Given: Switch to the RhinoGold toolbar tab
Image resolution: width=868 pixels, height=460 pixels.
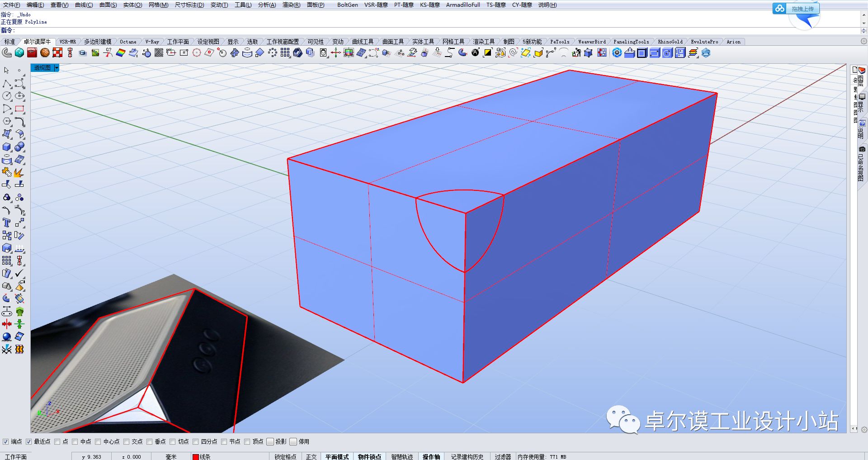Looking at the screenshot, I should click(x=670, y=42).
